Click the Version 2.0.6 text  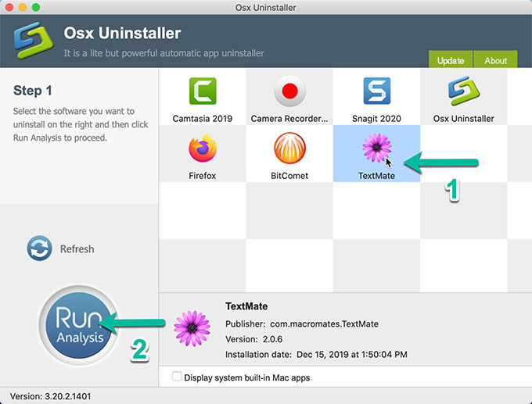(253, 339)
